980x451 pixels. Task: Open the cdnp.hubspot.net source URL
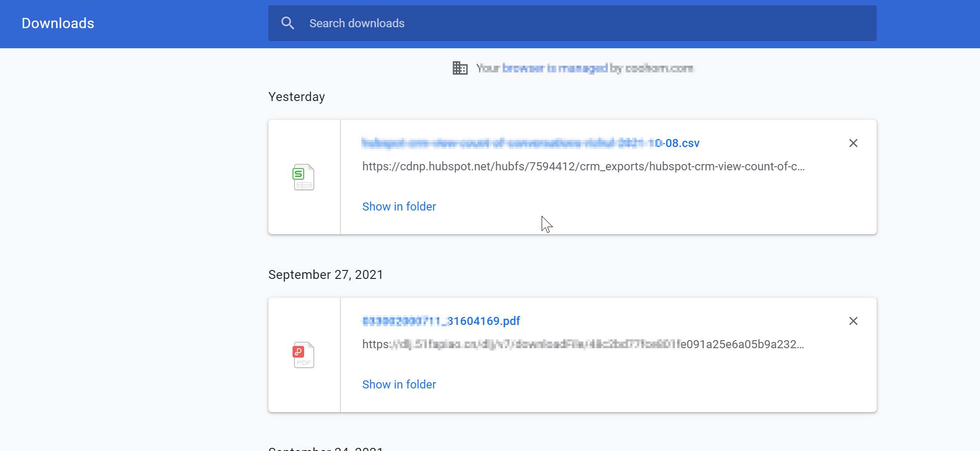(x=583, y=166)
